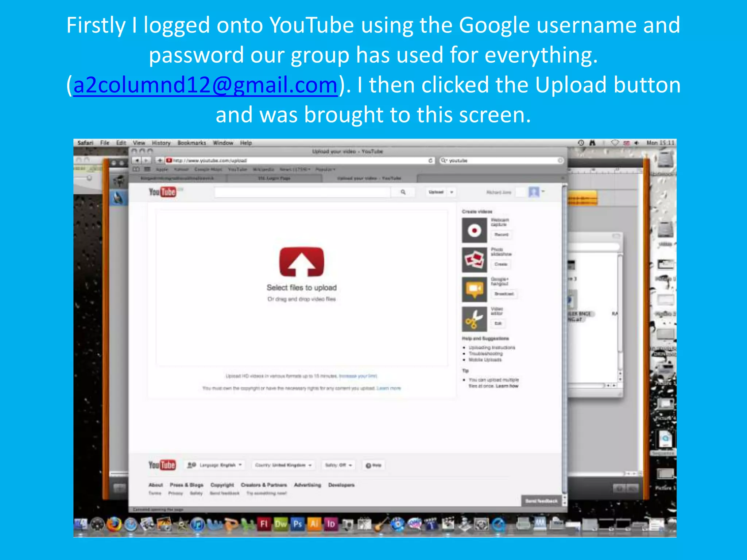This screenshot has width=747, height=560.
Task: Open the File menu
Action: click(105, 143)
